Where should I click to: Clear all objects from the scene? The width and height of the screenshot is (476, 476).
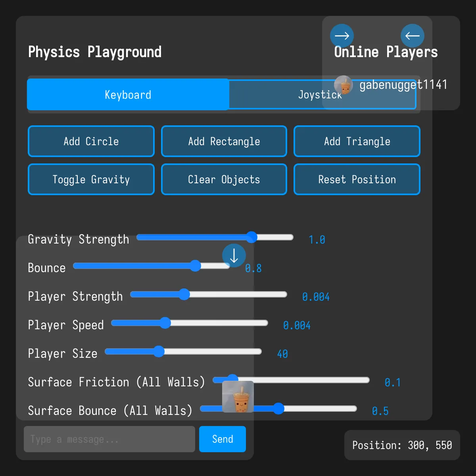(x=224, y=179)
